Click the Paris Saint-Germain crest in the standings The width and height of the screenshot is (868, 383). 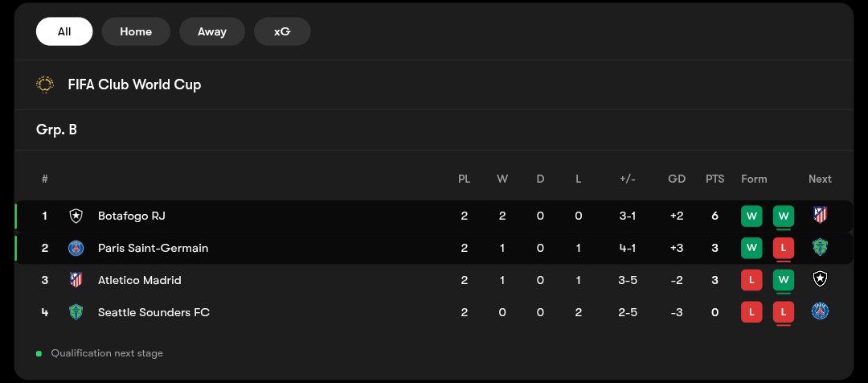click(76, 249)
